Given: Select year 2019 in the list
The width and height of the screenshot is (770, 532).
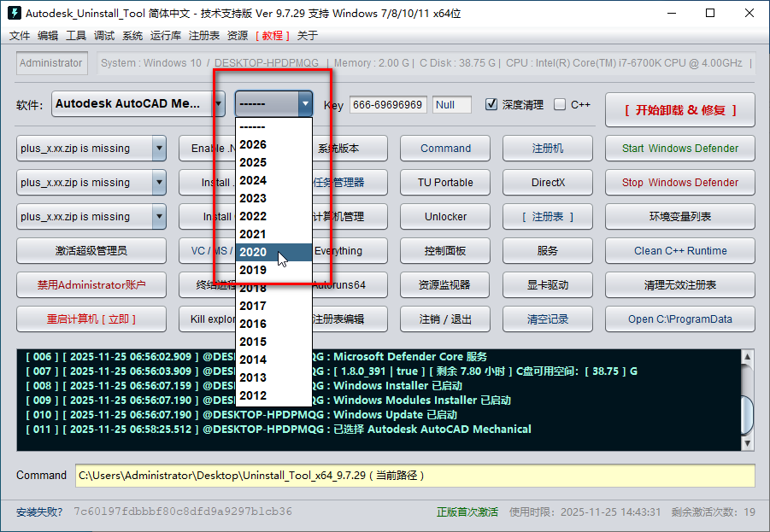Looking at the screenshot, I should pos(273,270).
